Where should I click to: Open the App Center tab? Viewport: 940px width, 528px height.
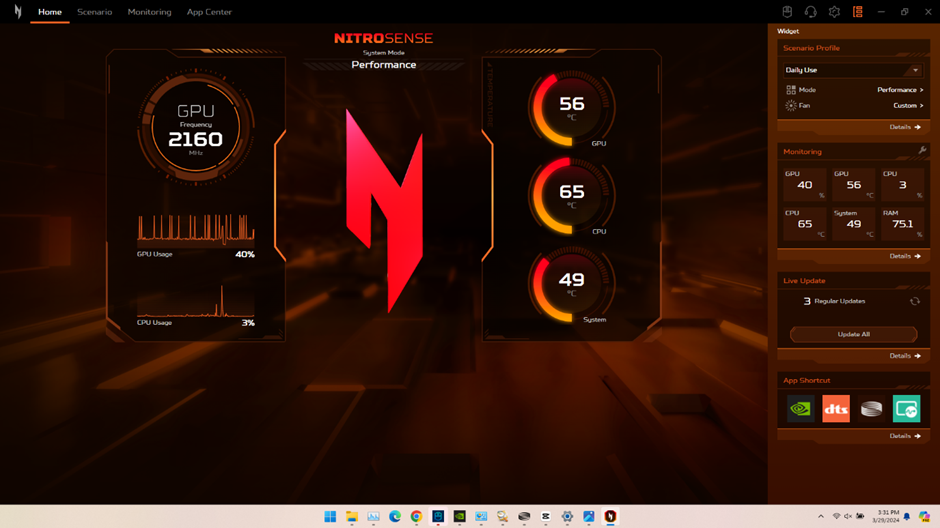pos(209,12)
